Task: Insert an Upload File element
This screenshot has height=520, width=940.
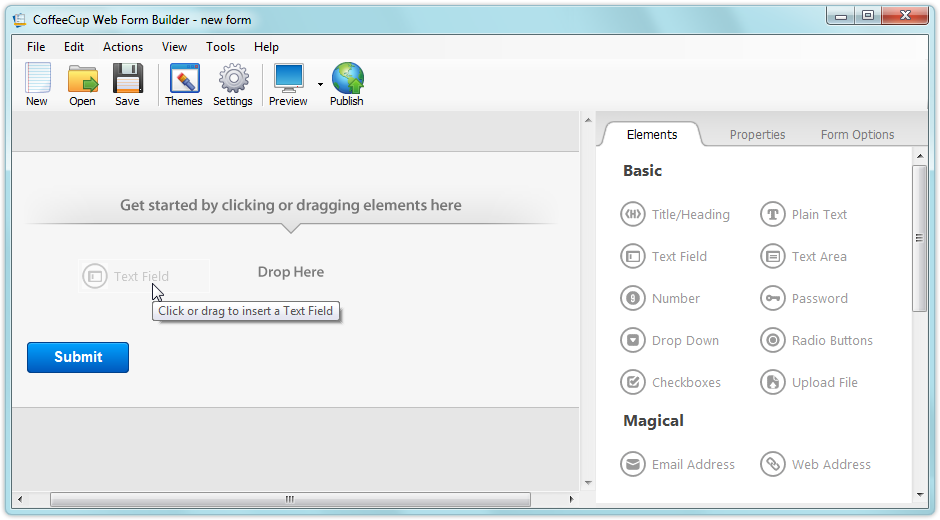Action: (809, 382)
